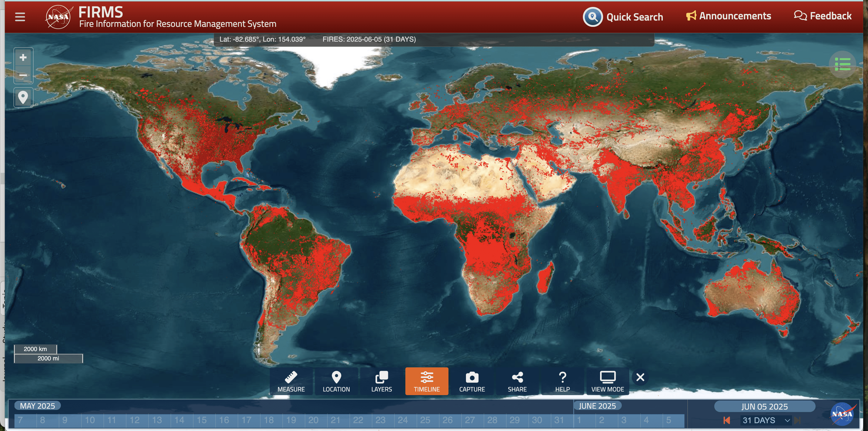Open the View Mode tool
The image size is (868, 431).
[607, 381]
